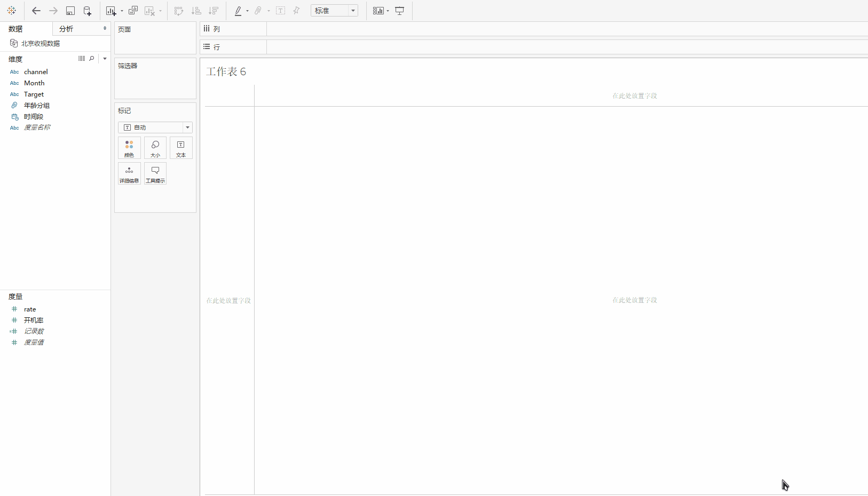Open the 维度 pane dropdown menu arrow

[105, 59]
